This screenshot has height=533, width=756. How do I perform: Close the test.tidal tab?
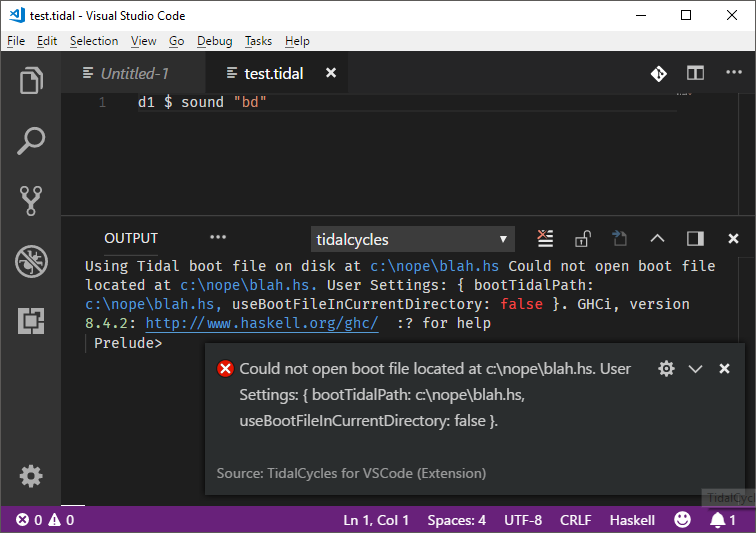tap(331, 73)
